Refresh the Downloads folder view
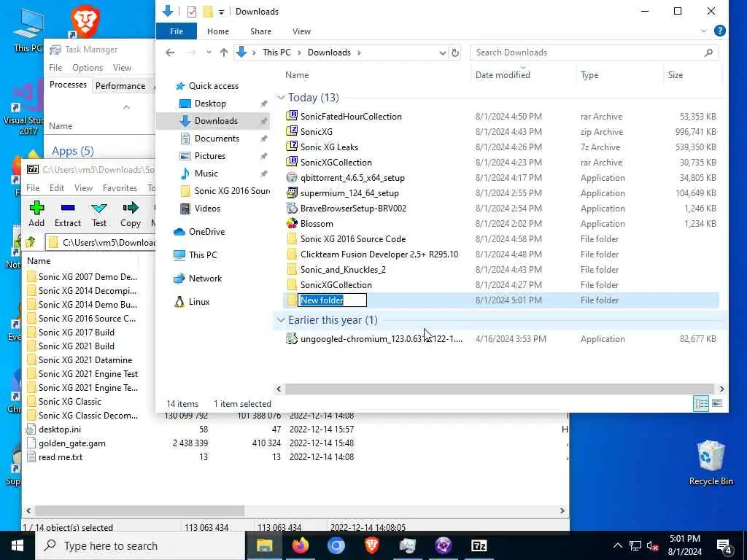747x560 pixels. pyautogui.click(x=455, y=52)
